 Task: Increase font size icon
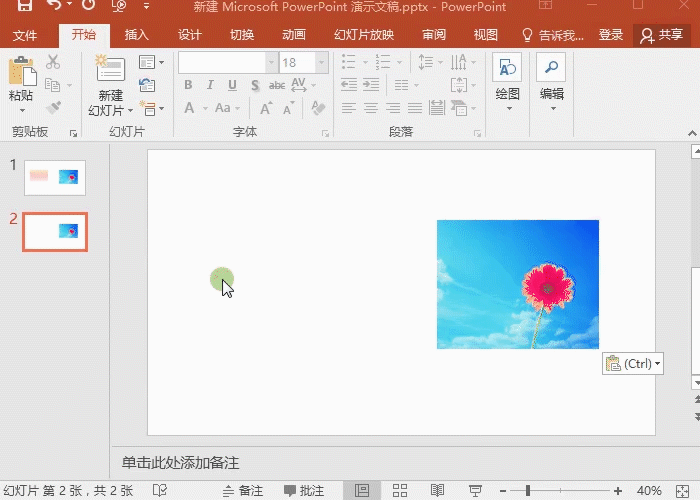tap(266, 108)
